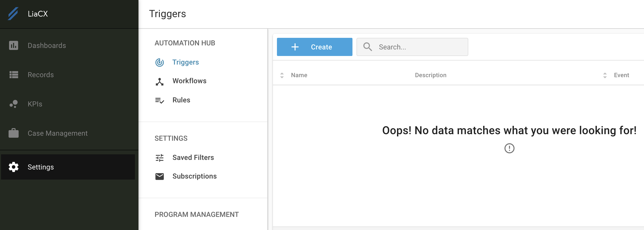Viewport: 644px width, 230px height.
Task: Open Rules under Automation Hub
Action: coord(181,100)
